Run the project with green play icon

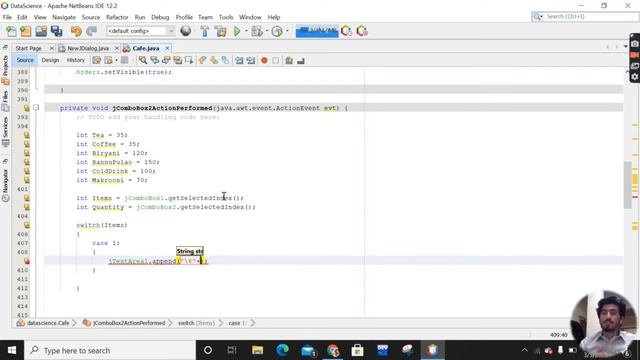(x=237, y=31)
